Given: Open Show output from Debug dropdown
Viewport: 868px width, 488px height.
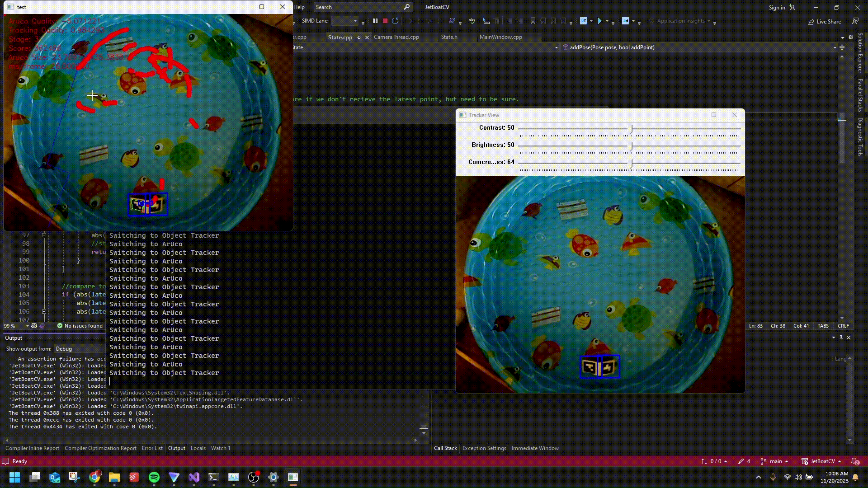Looking at the screenshot, I should tap(79, 349).
